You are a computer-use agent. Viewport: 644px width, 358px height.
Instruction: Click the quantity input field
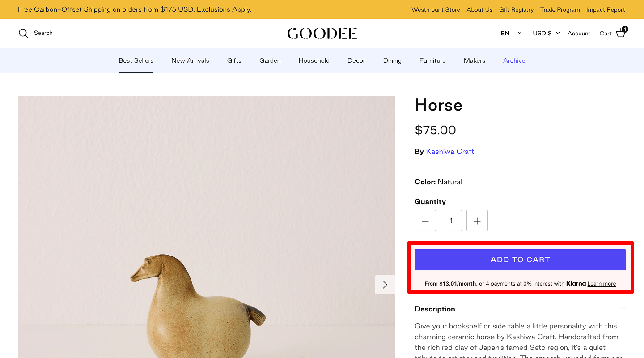pyautogui.click(x=451, y=221)
